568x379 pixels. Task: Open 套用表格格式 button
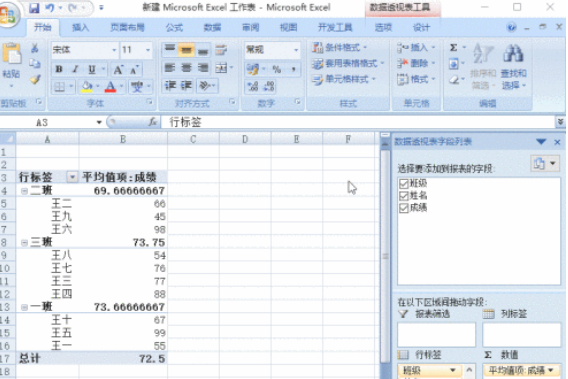348,63
